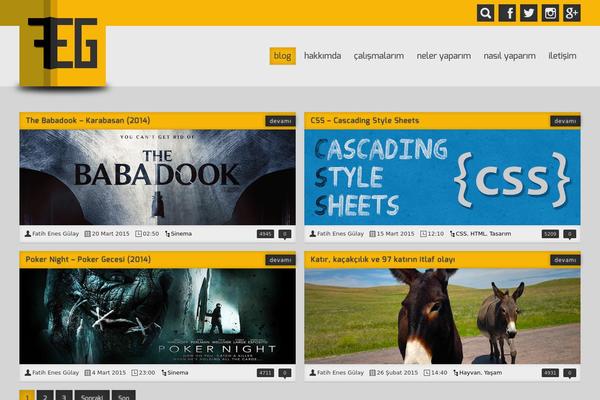Click comment bubble icon on Poker Night post

point(285,373)
